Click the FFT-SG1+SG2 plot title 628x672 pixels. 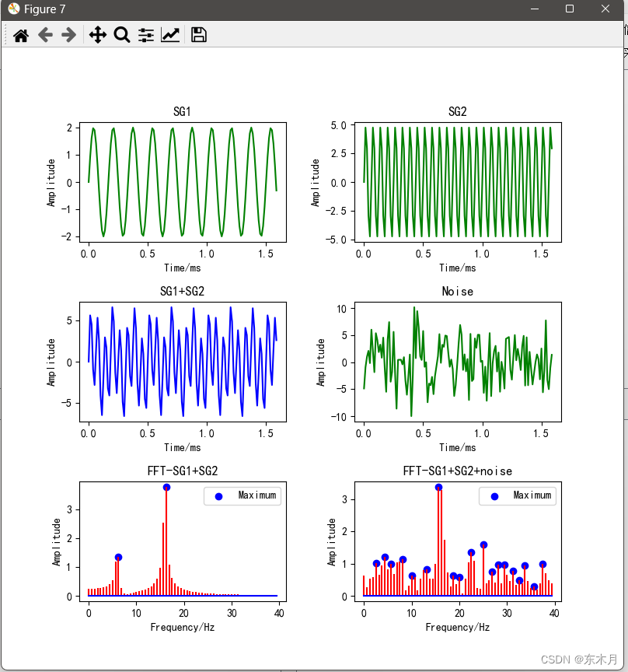click(183, 471)
